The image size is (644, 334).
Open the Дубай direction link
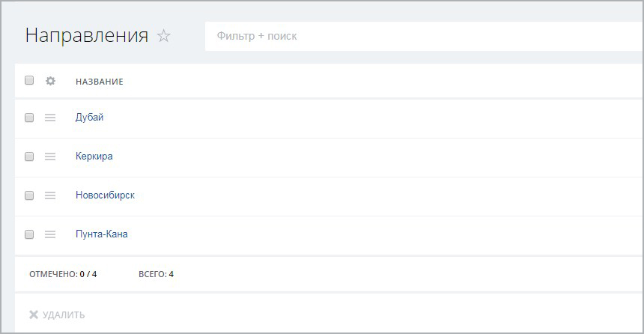[x=90, y=118]
